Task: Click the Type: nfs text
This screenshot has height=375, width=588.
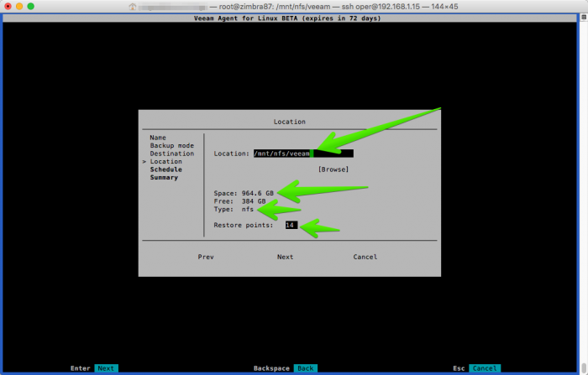Action: click(234, 209)
